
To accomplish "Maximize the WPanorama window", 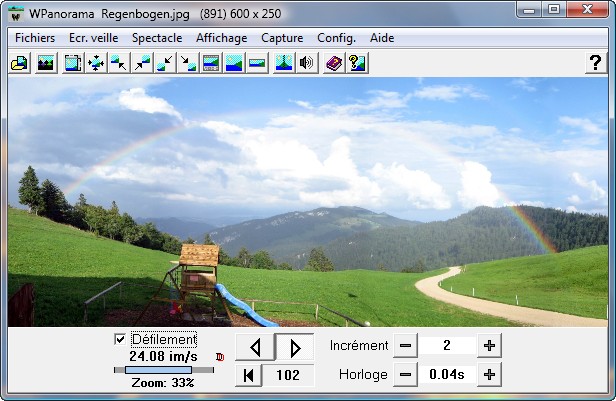I will pos(554,9).
